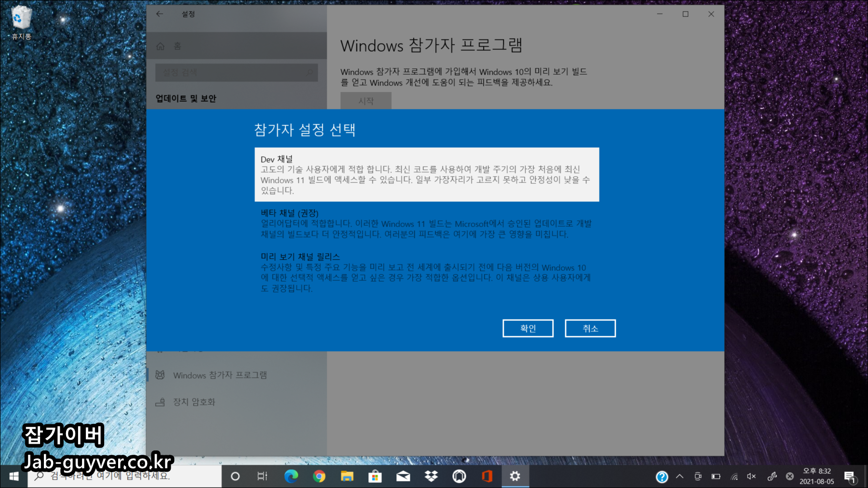The width and height of the screenshot is (868, 488).
Task: Open Cortana from the taskbar
Action: 235,476
